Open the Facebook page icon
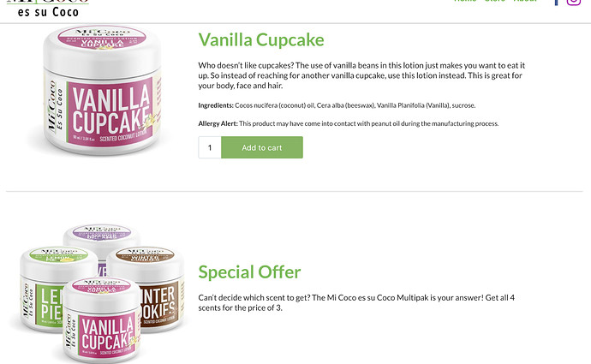Viewport: 591px width, 364px height. tap(557, 3)
